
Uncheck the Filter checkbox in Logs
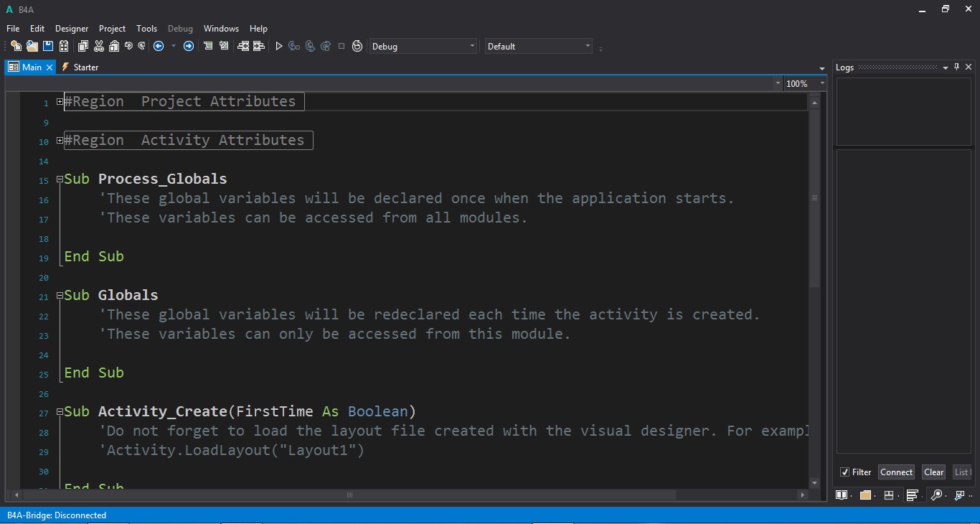845,472
